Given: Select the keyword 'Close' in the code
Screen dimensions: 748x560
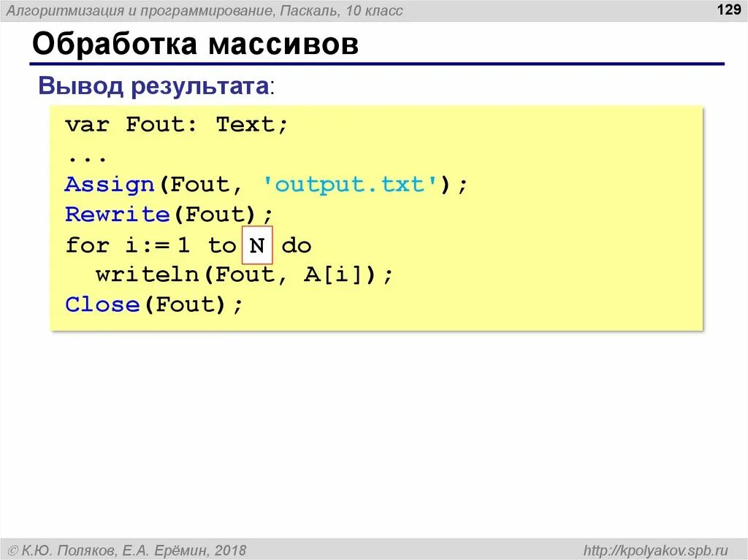Looking at the screenshot, I should pos(102,304).
